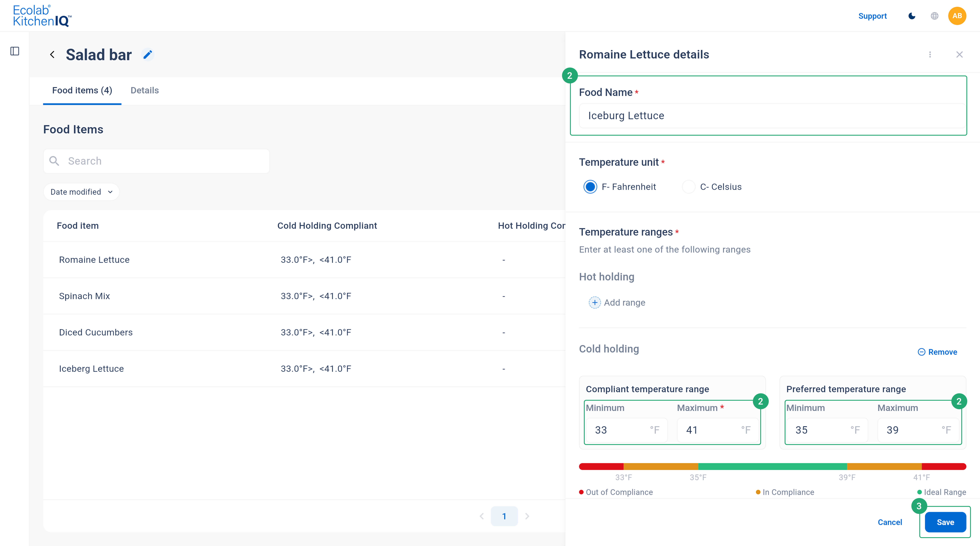Collapse the sidebar panel icon
Viewport: 980px width, 546px height.
(x=15, y=51)
